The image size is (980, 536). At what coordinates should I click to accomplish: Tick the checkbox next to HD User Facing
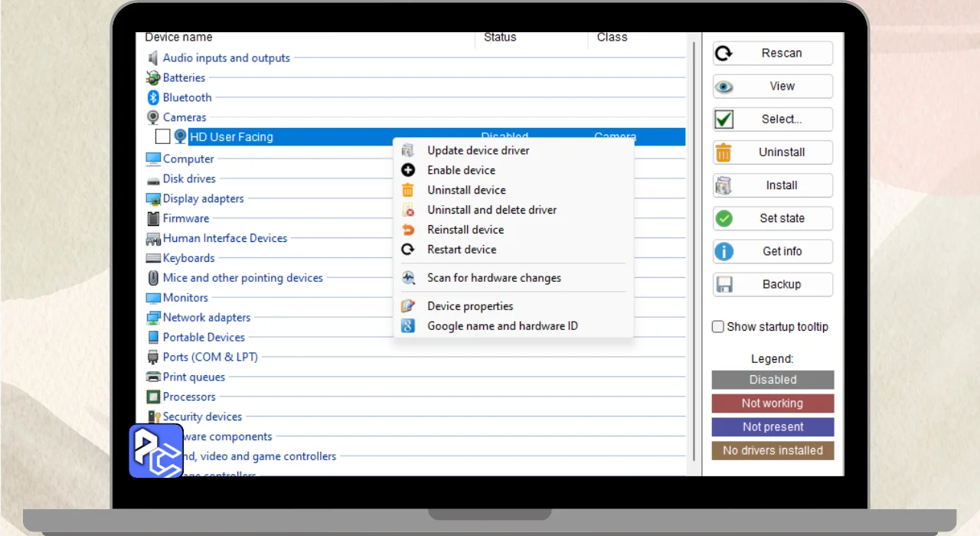[162, 136]
